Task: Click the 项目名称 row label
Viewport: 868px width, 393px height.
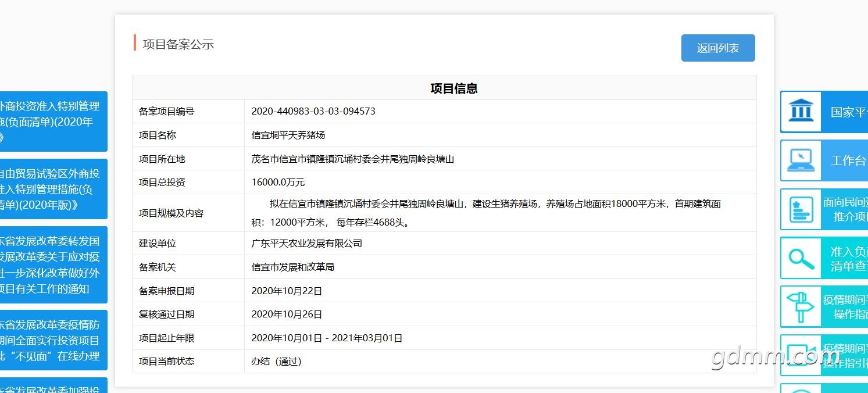Action: tap(158, 135)
